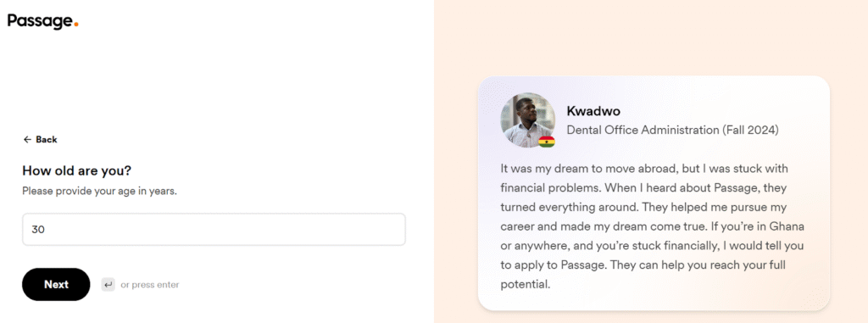Click "Please provide your age in years" helper text

click(x=100, y=191)
